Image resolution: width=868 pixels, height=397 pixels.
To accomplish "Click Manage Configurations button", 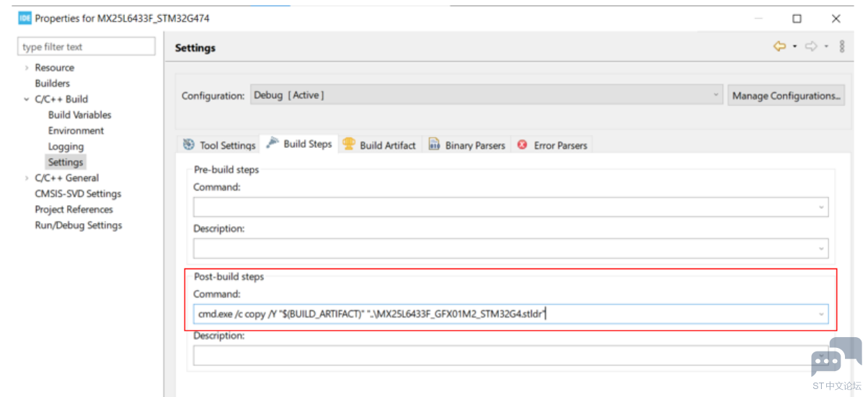I will pos(787,95).
